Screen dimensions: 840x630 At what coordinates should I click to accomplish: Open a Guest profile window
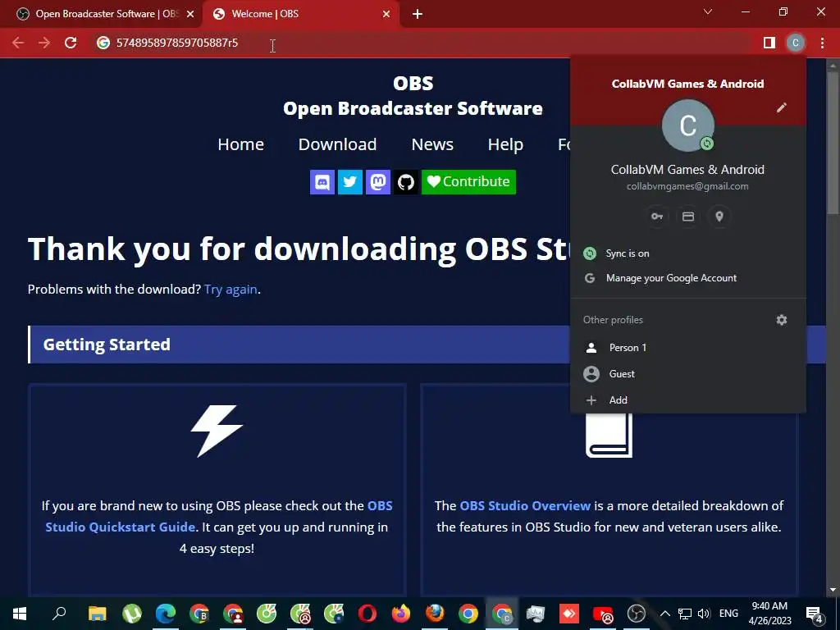[x=688, y=374]
